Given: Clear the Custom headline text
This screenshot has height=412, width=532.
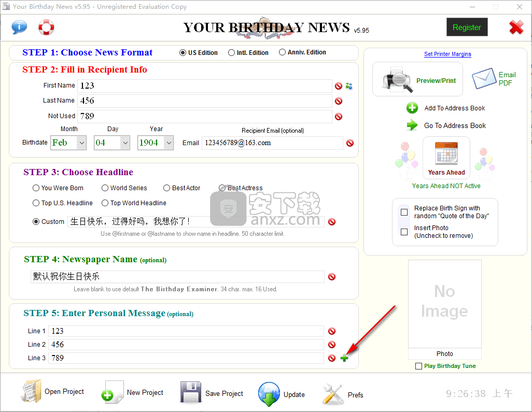Looking at the screenshot, I should (332, 222).
